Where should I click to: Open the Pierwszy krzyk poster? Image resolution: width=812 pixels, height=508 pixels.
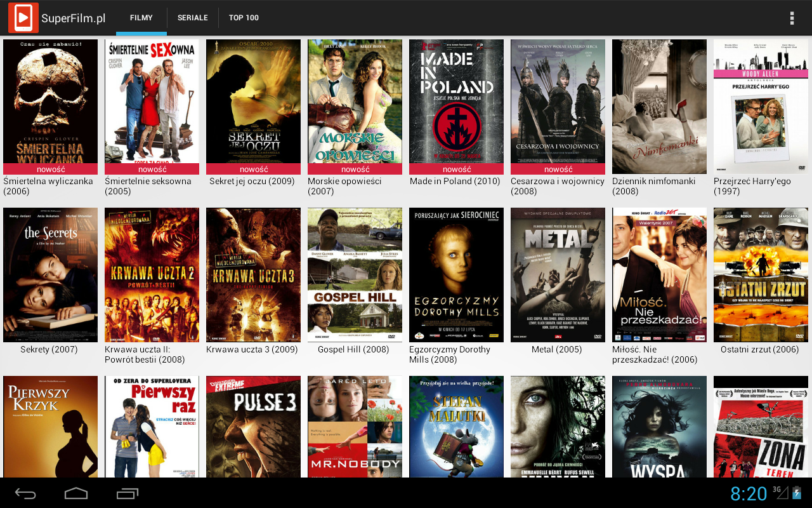pyautogui.click(x=51, y=427)
